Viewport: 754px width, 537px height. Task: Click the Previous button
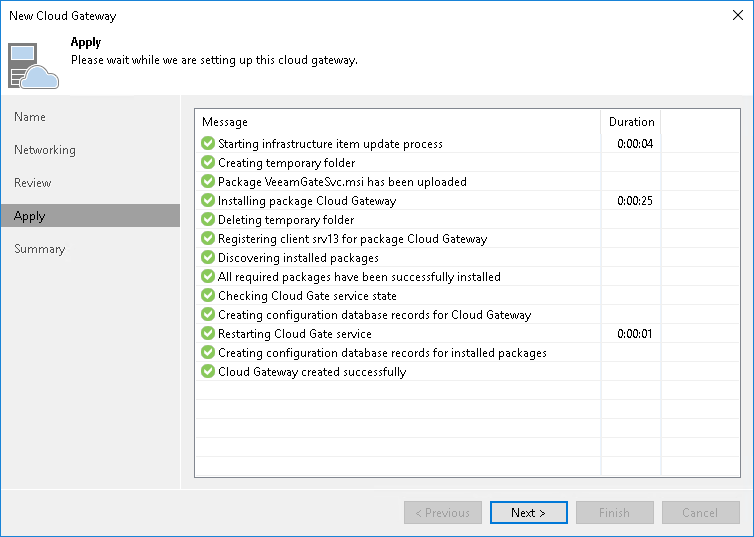click(442, 513)
